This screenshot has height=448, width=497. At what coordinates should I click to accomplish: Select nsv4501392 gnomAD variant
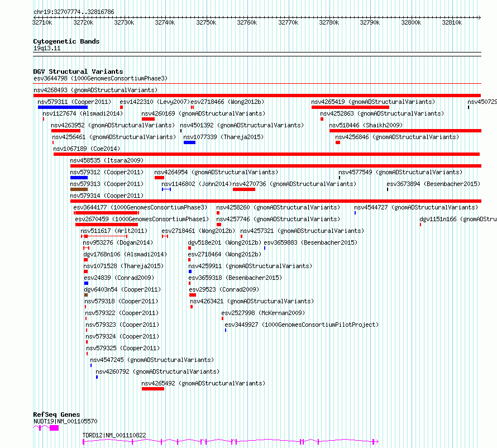pos(242,125)
